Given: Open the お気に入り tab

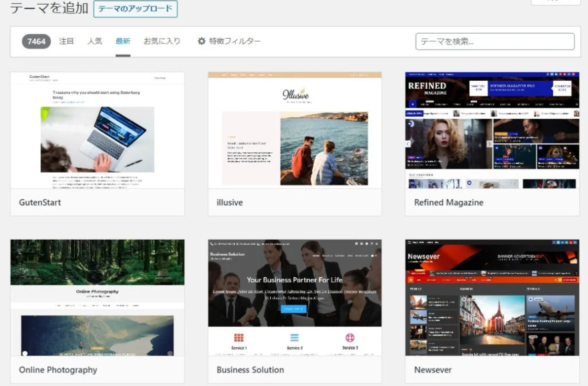Looking at the screenshot, I should coord(162,41).
